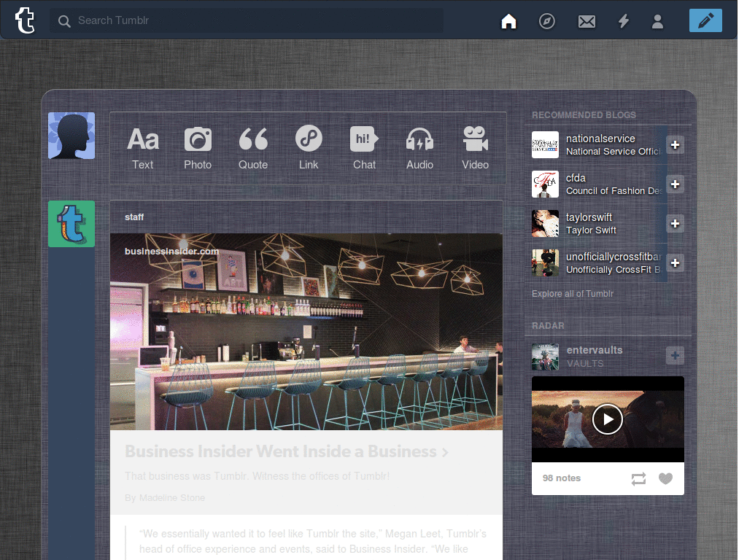
Task: Open your silhouette avatar blog
Action: click(x=71, y=136)
